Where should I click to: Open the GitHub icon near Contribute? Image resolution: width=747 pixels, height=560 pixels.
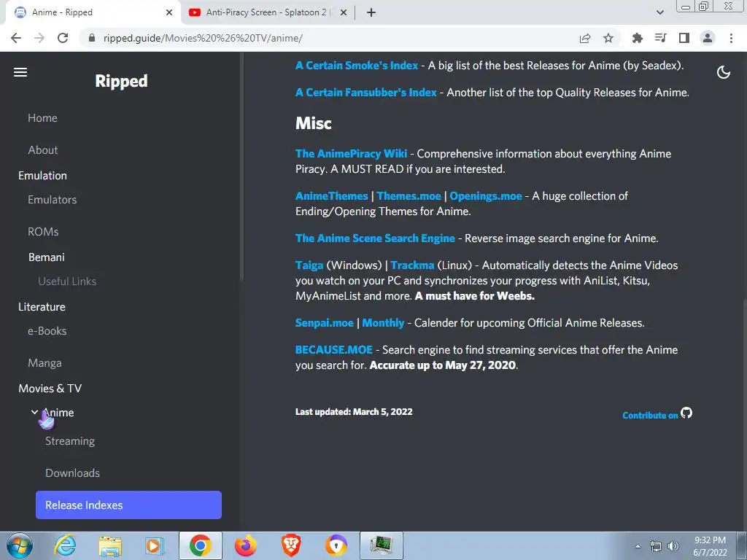tap(686, 413)
